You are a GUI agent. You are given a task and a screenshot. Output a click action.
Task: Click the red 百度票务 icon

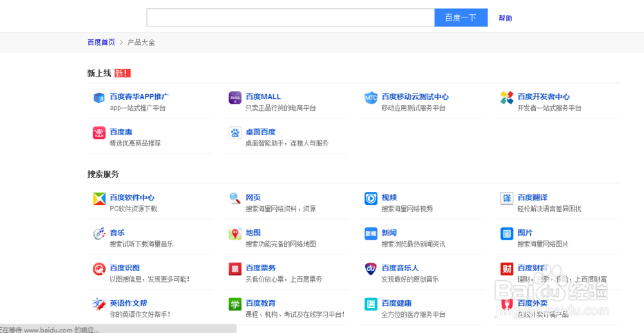tap(235, 269)
